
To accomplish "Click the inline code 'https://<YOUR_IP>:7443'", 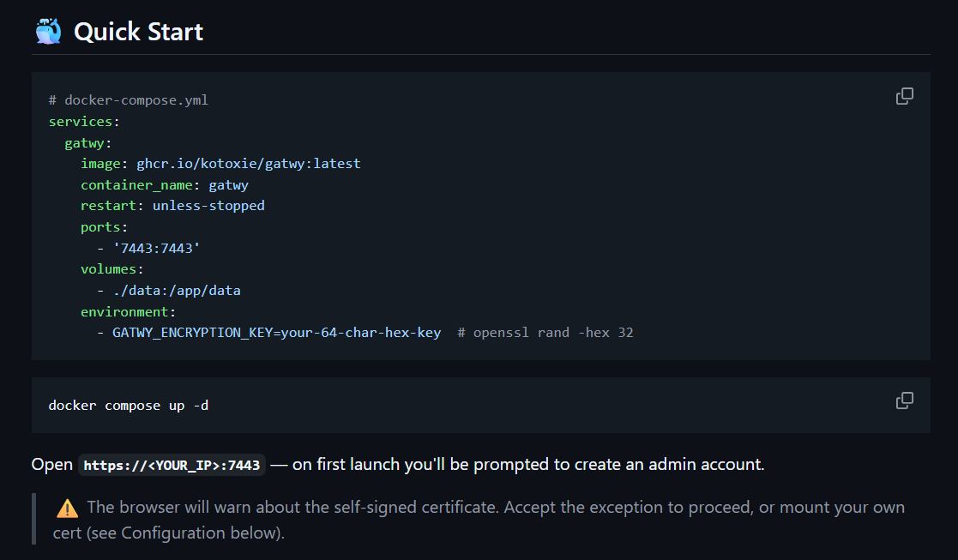I will [172, 464].
